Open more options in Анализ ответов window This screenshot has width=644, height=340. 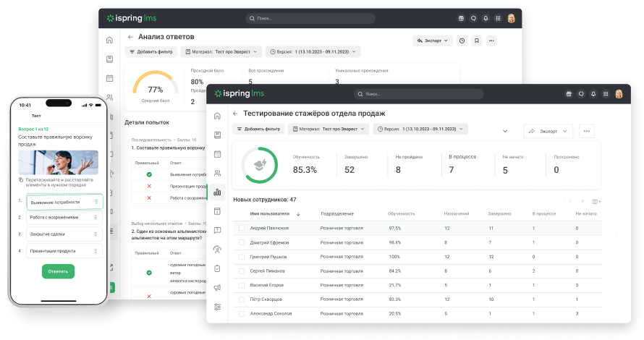(x=491, y=41)
